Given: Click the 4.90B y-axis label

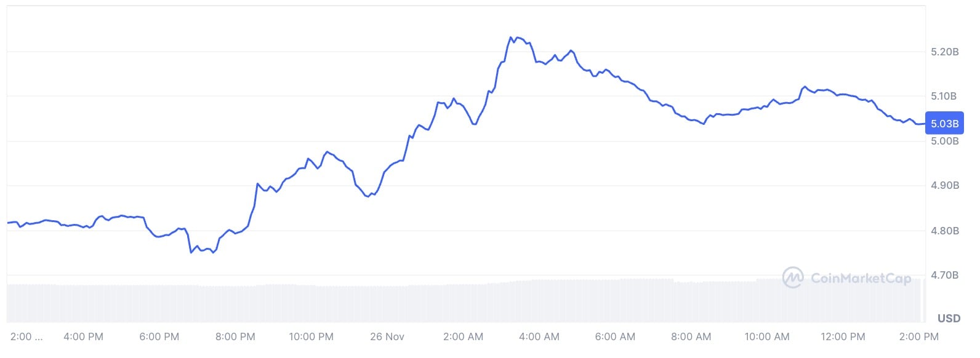Looking at the screenshot, I should click(944, 185).
